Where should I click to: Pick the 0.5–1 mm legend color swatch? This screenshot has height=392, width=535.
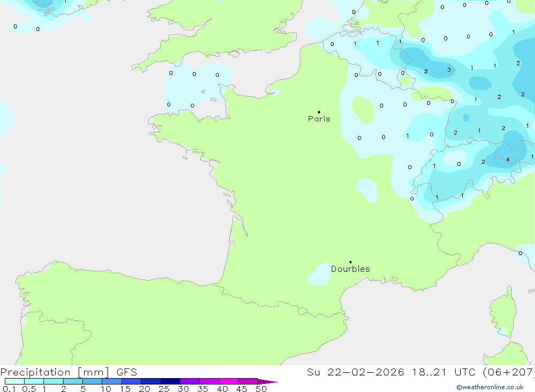point(34,381)
